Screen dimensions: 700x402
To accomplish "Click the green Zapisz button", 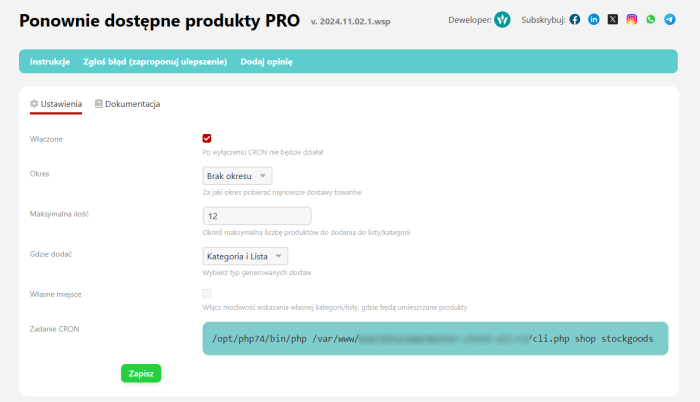I will click(x=141, y=373).
